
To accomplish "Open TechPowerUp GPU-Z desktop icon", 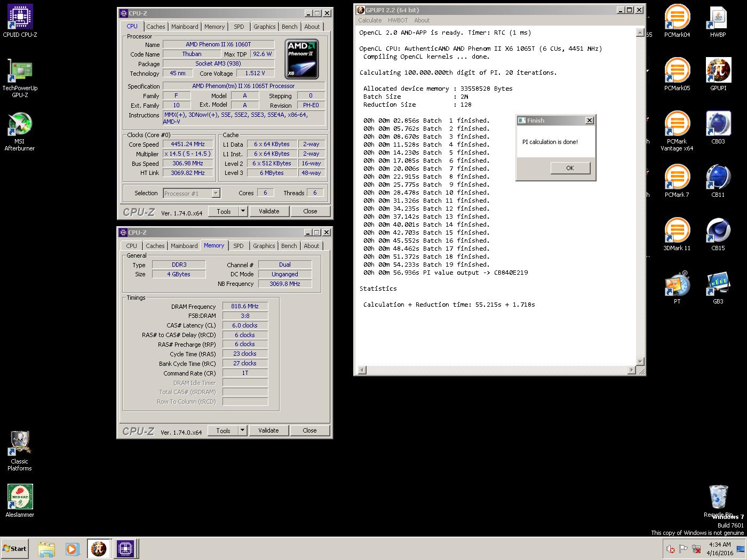I will pyautogui.click(x=20, y=78).
